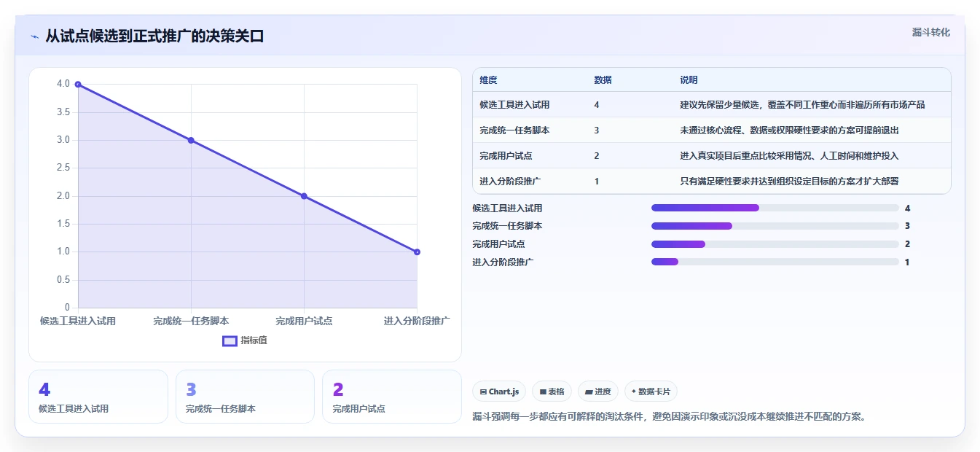Viewport: 980px width, 452px height.
Task: Click the 数据卡片 tag chip
Action: click(651, 391)
